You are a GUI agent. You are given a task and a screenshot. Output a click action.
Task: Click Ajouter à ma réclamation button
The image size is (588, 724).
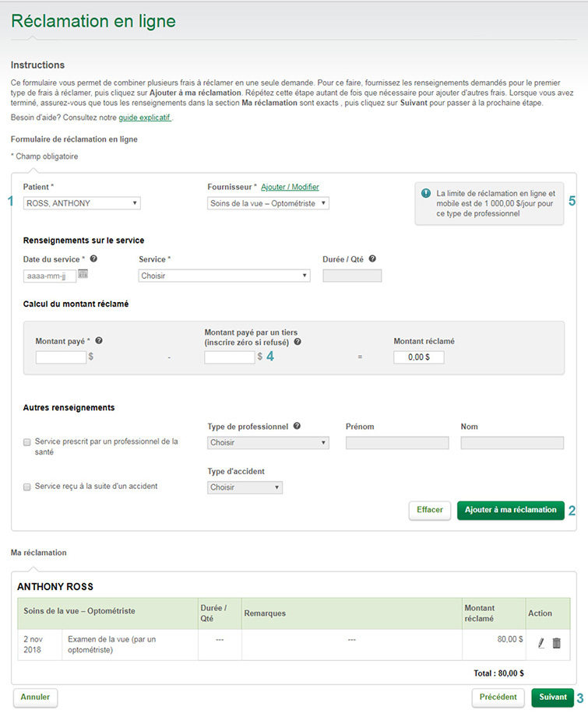point(510,510)
